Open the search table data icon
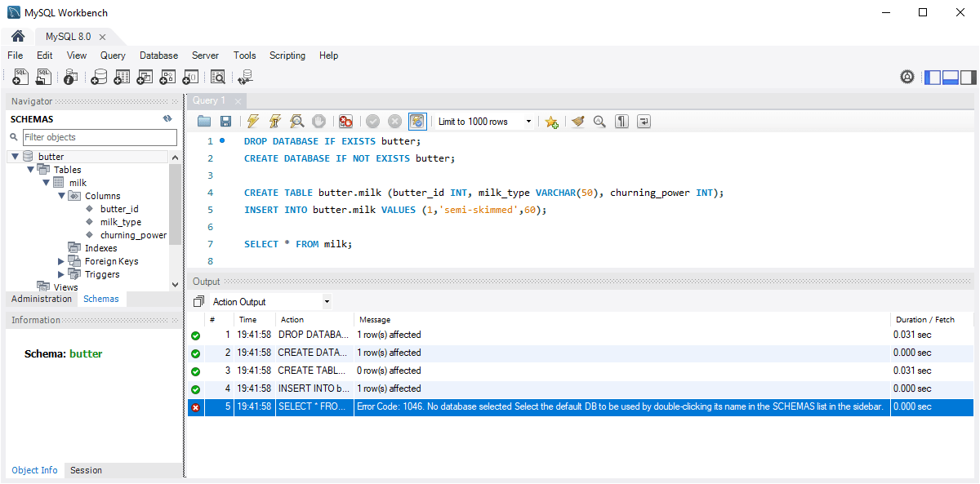This screenshot has height=484, width=980. 218,76
